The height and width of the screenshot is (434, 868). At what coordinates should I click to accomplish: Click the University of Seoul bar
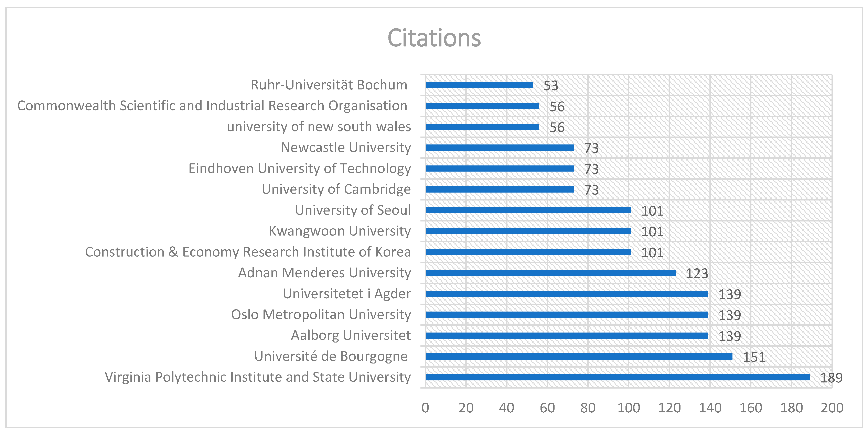pos(528,210)
